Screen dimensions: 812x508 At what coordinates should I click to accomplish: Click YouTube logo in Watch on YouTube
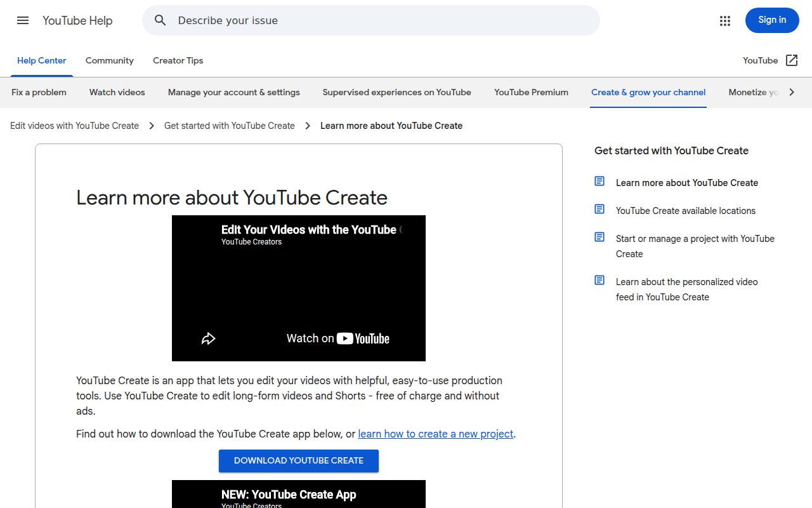coord(363,338)
